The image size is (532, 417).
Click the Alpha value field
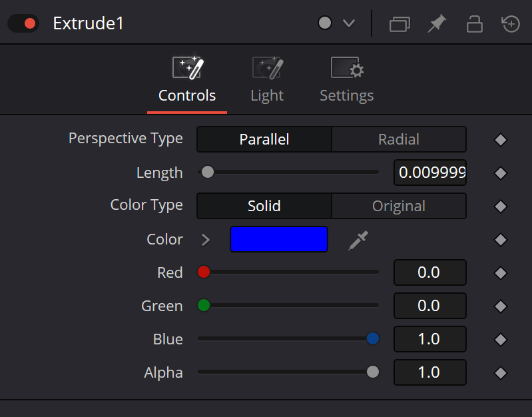tap(430, 372)
